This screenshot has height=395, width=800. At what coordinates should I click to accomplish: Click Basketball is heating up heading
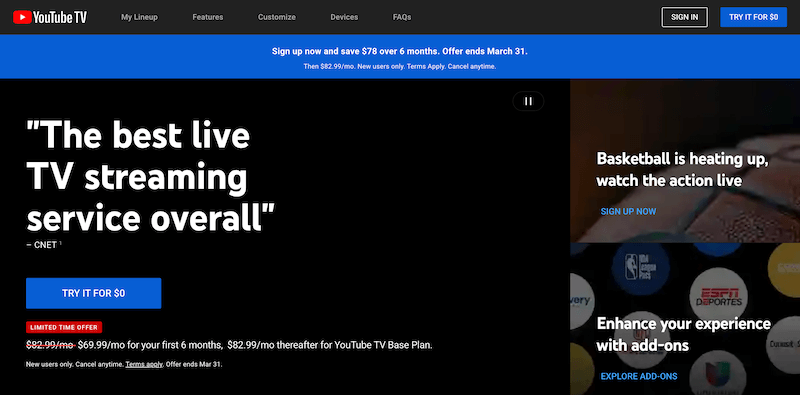tap(683, 169)
